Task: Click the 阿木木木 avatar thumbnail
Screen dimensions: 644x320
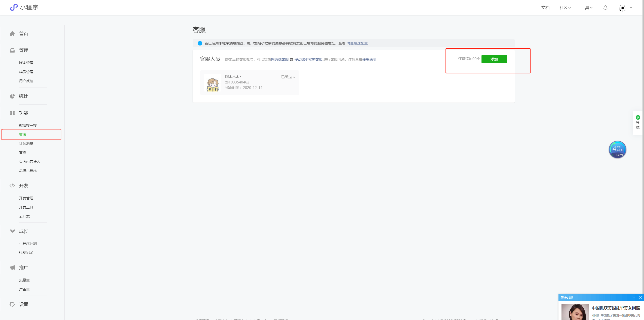Action: coord(213,83)
